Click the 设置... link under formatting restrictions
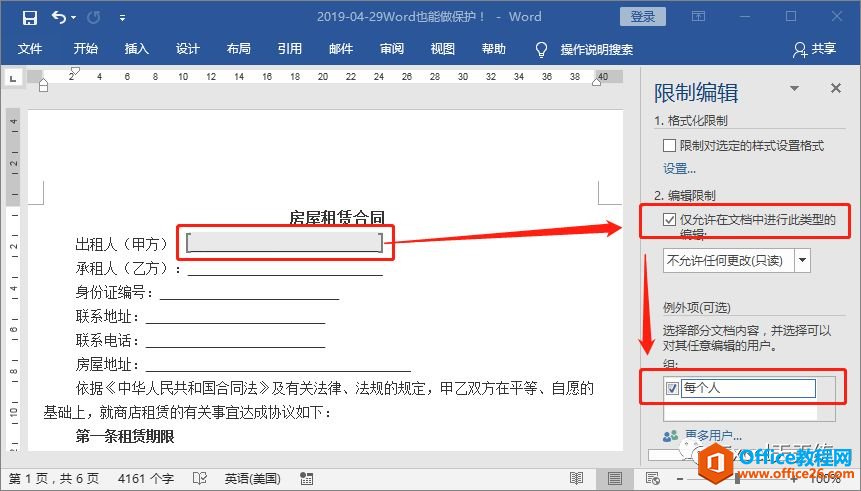This screenshot has height=491, width=861. click(679, 168)
